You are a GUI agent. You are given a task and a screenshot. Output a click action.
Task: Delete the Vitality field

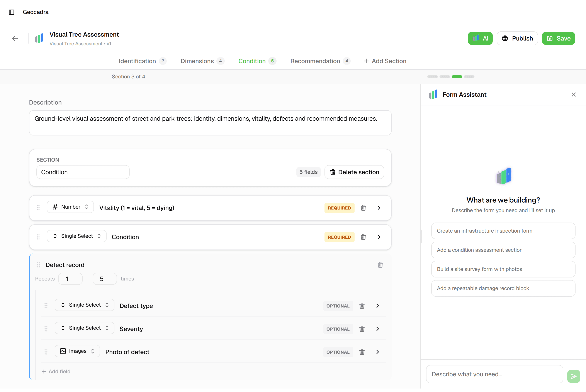pyautogui.click(x=363, y=208)
